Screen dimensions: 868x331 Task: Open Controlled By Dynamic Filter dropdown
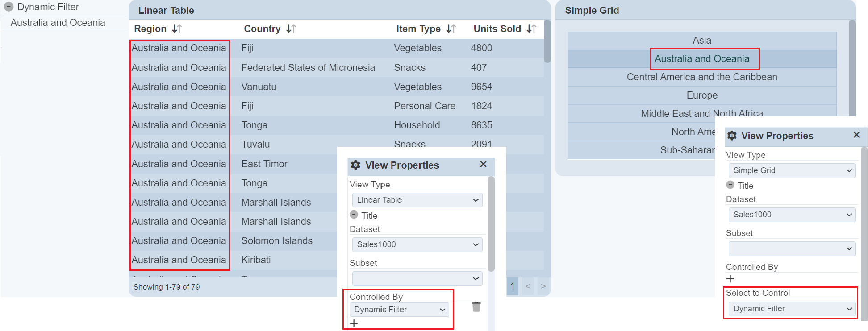(399, 310)
